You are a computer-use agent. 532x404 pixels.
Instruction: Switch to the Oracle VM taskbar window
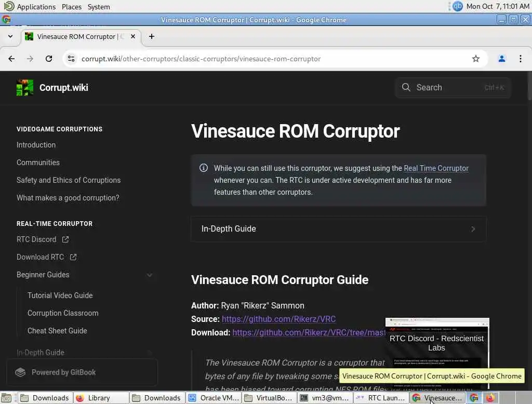point(214,398)
